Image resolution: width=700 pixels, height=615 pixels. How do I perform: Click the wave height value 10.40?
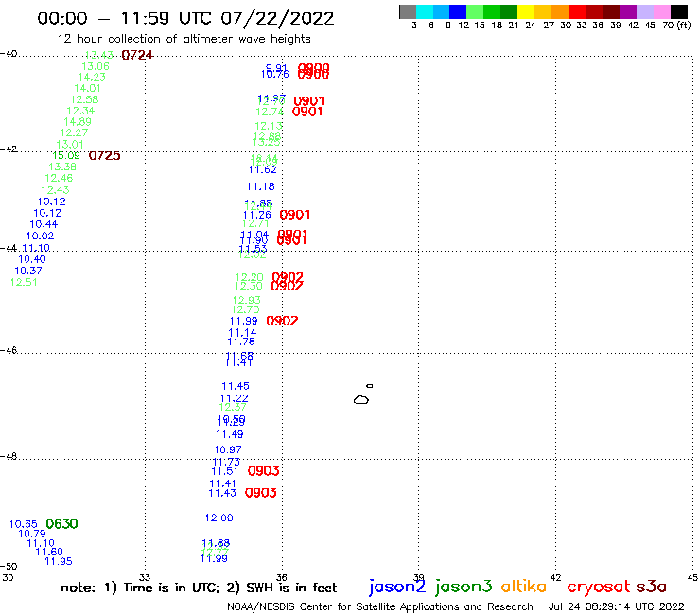coord(32,259)
